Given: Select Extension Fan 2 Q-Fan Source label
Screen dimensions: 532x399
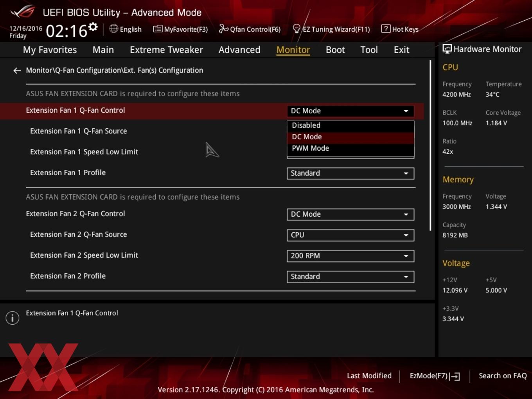Looking at the screenshot, I should (x=79, y=235).
